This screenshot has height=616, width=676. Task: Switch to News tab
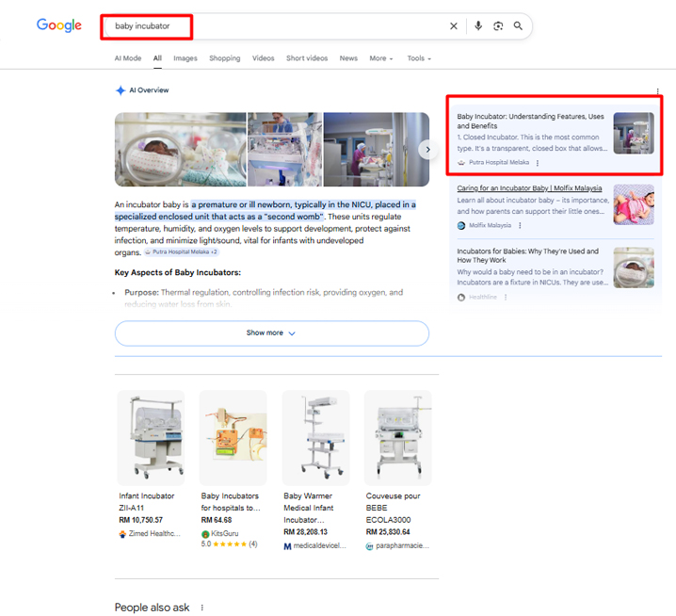[348, 58]
